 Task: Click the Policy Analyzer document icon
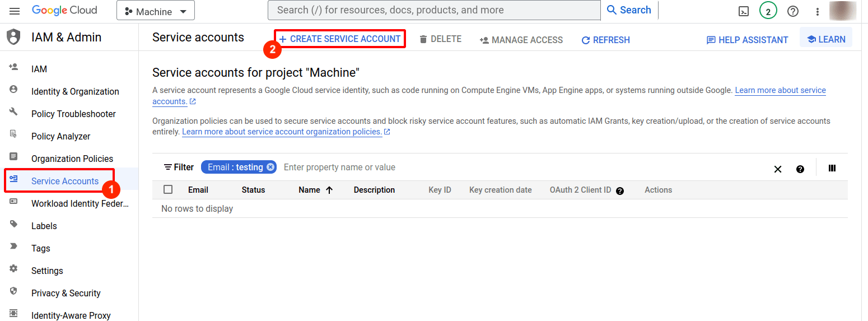13,134
